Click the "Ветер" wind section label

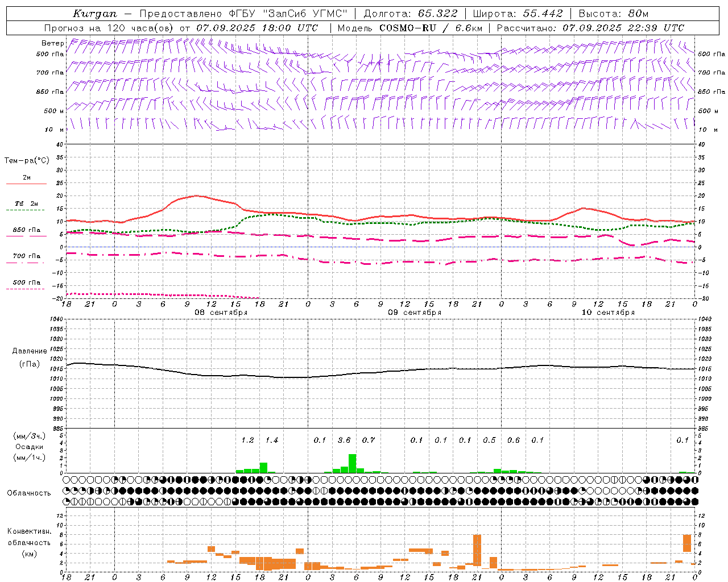pyautogui.click(x=53, y=43)
